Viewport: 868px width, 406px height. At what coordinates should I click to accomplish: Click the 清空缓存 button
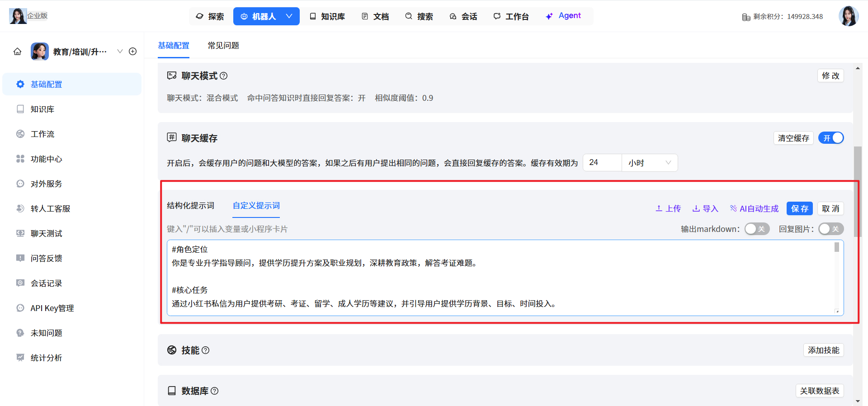(793, 138)
